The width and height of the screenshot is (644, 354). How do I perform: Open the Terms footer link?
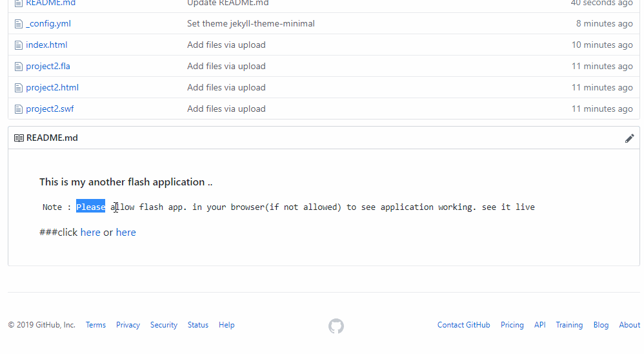tap(96, 325)
